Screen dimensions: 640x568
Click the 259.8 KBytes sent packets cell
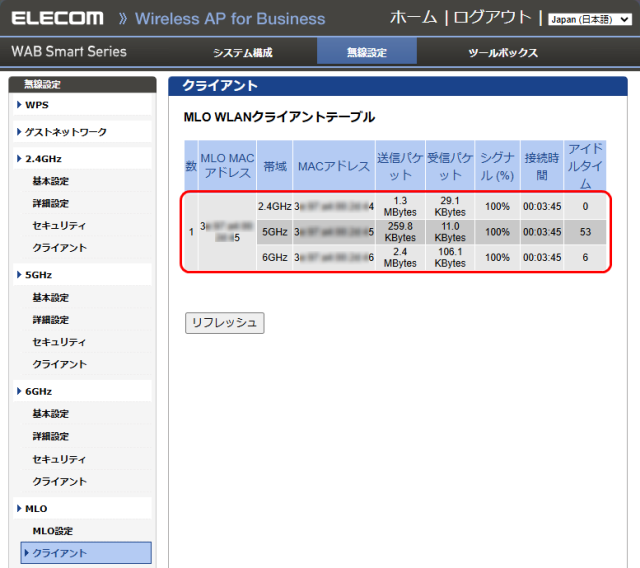point(400,232)
